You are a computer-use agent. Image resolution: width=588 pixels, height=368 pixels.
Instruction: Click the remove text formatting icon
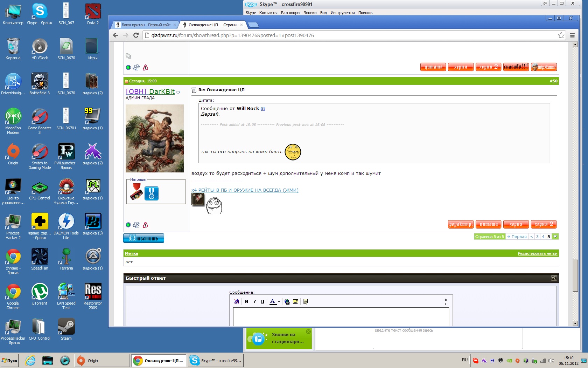(237, 302)
